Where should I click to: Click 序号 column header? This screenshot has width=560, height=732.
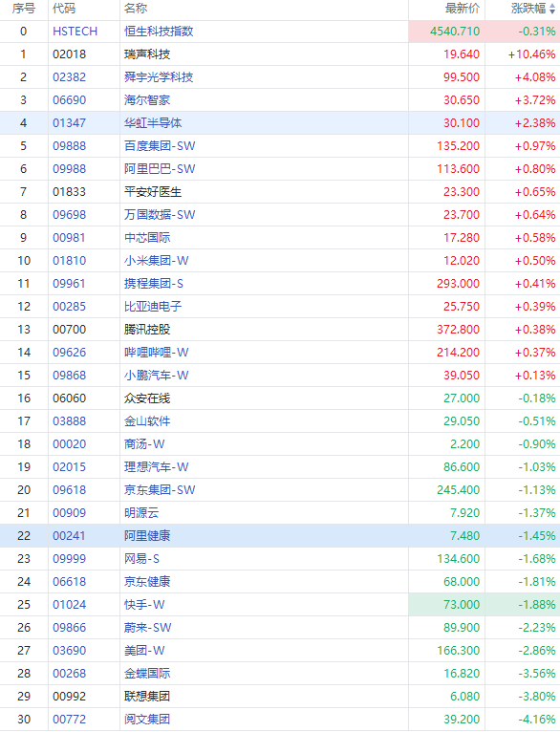(23, 9)
